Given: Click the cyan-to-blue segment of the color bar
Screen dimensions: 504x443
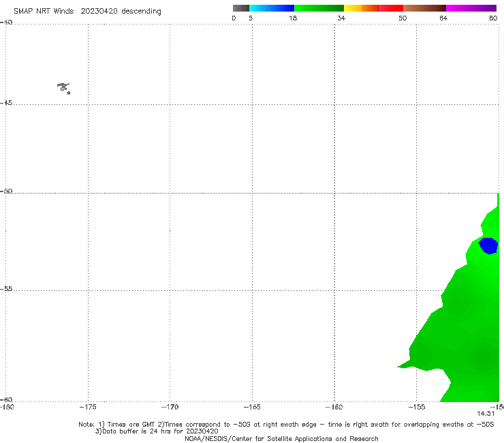Looking at the screenshot, I should point(272,8).
